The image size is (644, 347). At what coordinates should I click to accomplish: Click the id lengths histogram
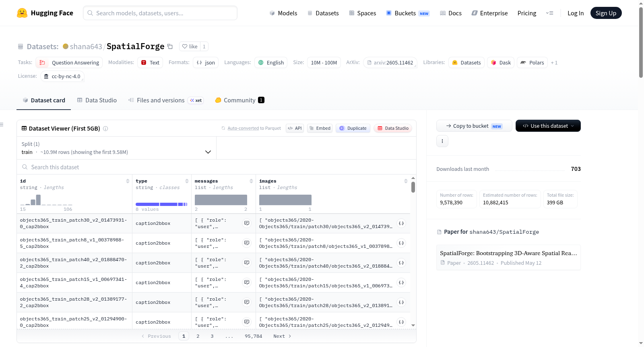tap(46, 200)
